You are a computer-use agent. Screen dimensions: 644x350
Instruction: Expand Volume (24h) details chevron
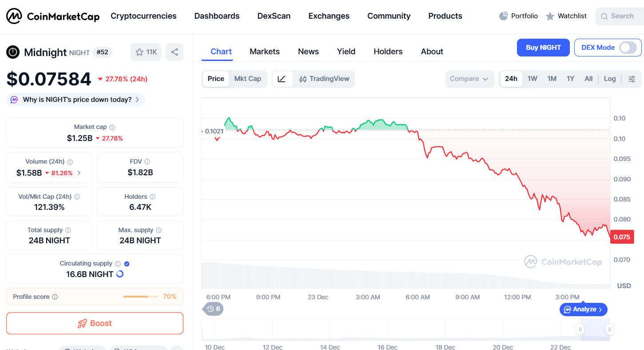click(x=79, y=173)
